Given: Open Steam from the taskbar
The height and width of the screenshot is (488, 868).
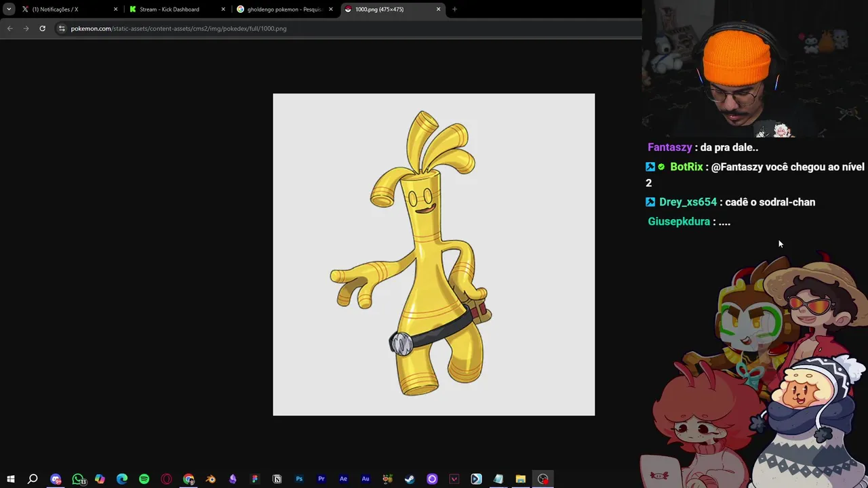Looking at the screenshot, I should (410, 479).
